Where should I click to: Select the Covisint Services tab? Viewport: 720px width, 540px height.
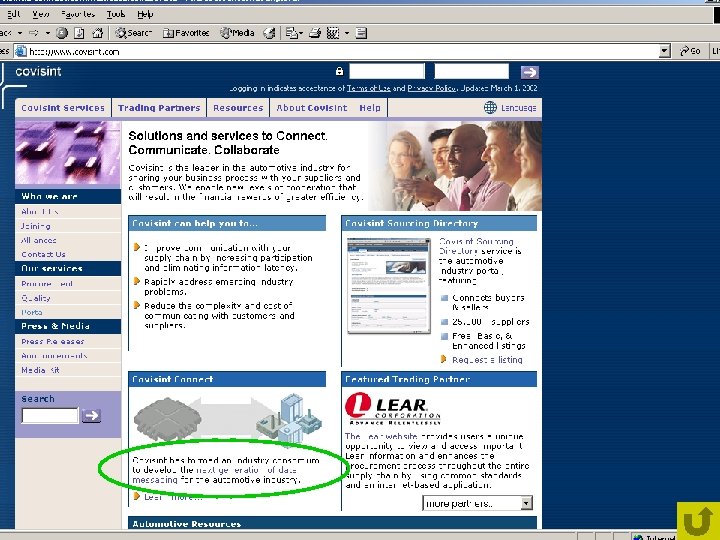click(x=63, y=108)
